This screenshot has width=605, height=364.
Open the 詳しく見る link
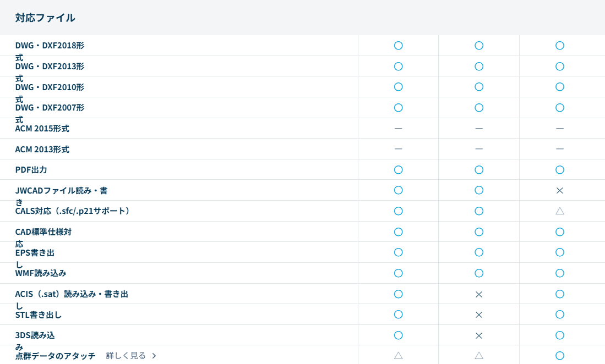126,356
